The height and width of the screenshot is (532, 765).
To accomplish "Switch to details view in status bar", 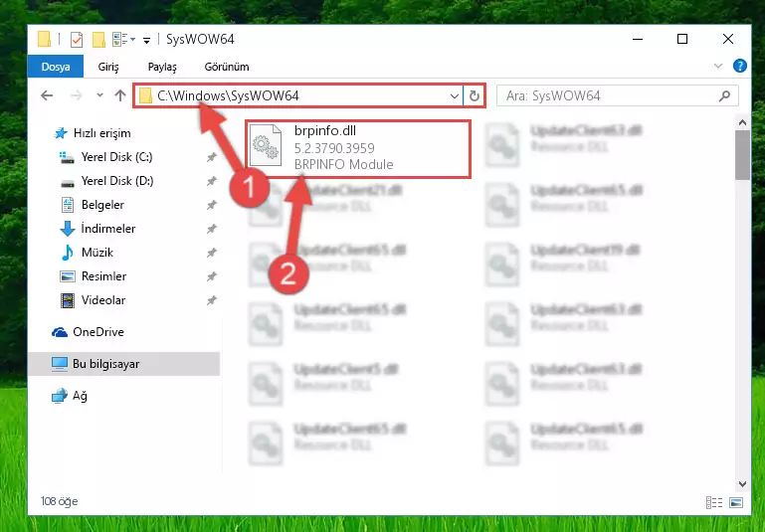I will 714,502.
